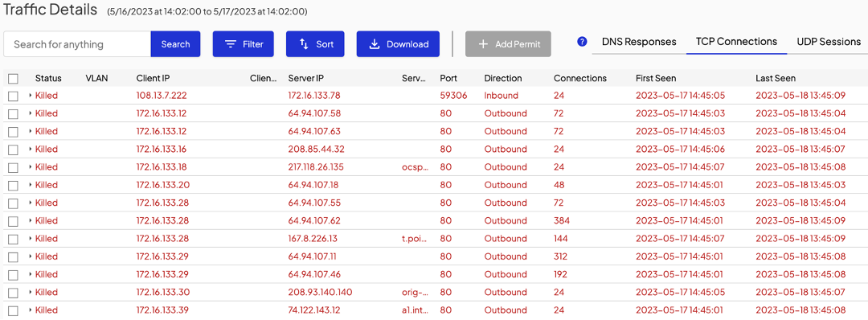Click the client IP 108.13.7.222
The width and height of the screenshot is (868, 320).
[x=162, y=95]
